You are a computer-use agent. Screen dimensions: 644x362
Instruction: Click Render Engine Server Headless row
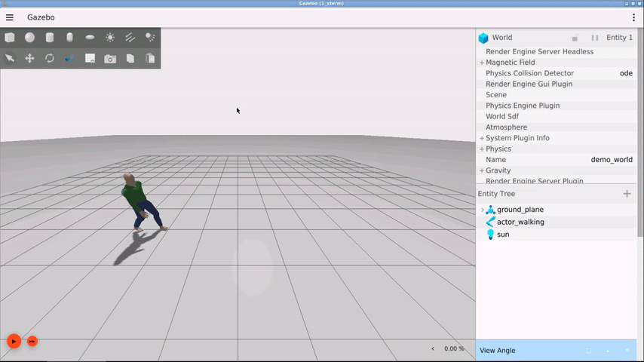[x=557, y=51]
